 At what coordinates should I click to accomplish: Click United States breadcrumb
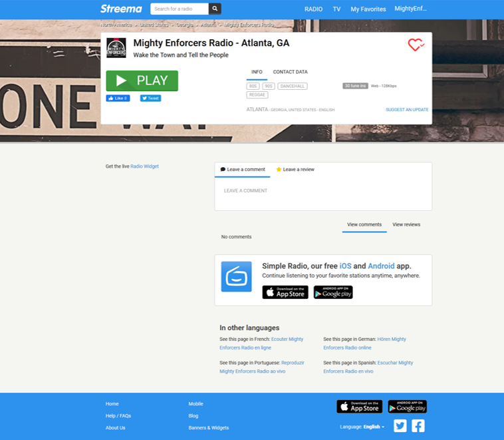[154, 25]
